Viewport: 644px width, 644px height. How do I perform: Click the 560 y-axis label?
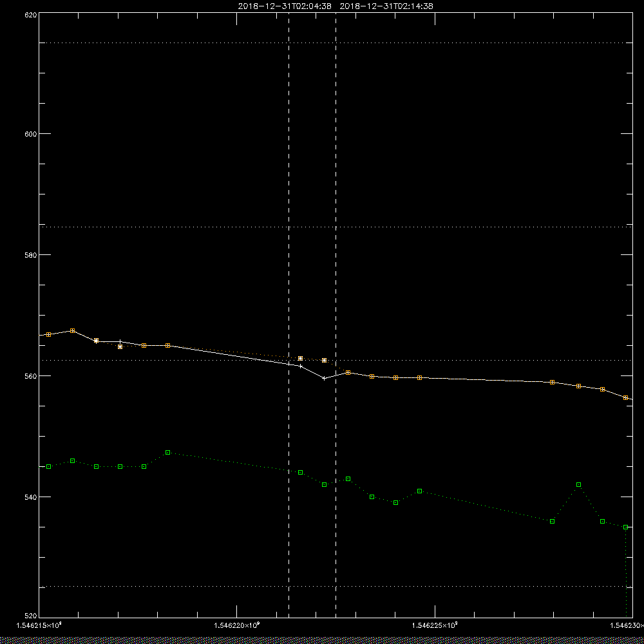[x=31, y=376]
